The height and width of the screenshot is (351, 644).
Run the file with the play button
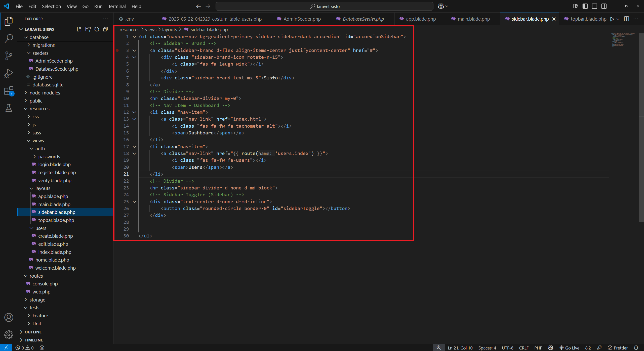[612, 19]
